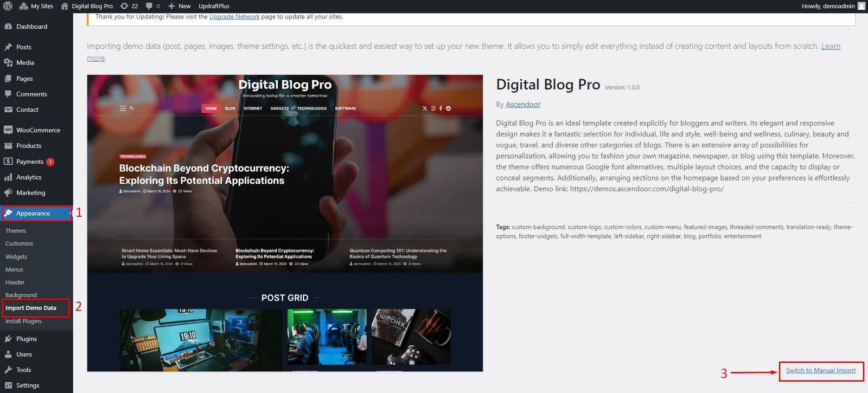This screenshot has height=393, width=868.
Task: Click the demoadmin avatar image
Action: 861,6
